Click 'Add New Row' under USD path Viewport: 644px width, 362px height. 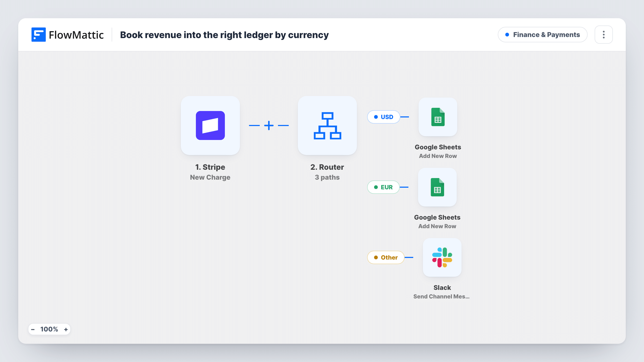438,156
